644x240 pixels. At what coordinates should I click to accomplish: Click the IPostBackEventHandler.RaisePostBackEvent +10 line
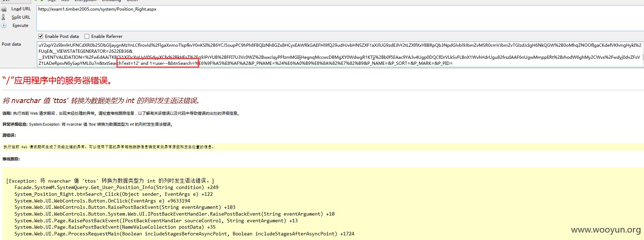[x=175, y=214]
